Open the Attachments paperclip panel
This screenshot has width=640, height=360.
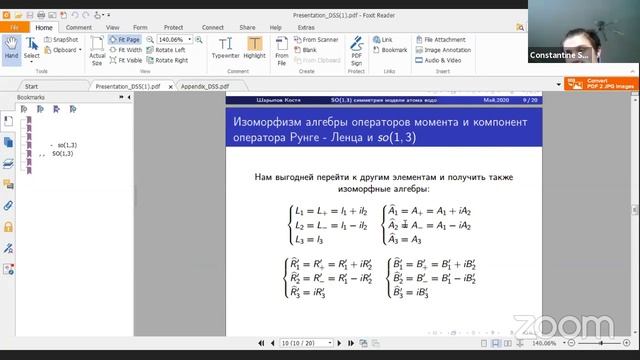click(x=8, y=206)
